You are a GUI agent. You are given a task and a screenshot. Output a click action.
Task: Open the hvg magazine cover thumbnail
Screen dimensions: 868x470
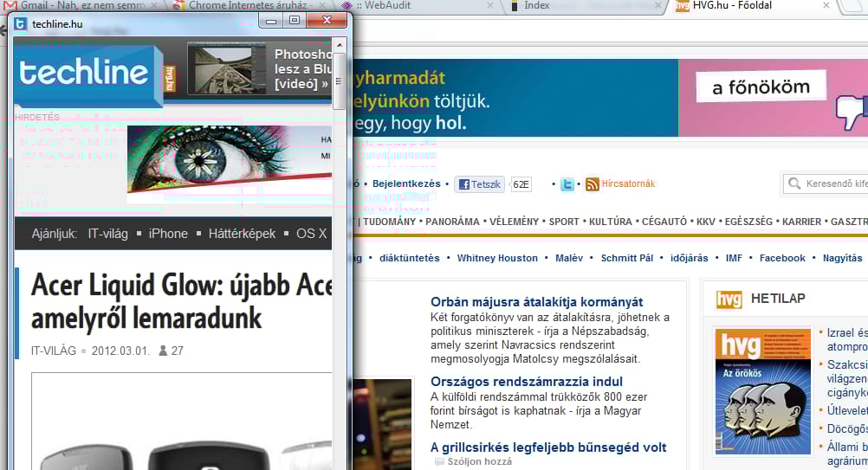coord(763,391)
